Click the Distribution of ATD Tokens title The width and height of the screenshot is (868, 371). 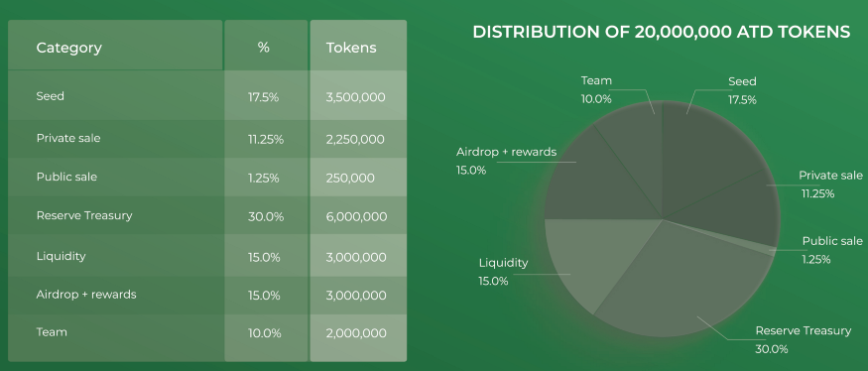coord(662,32)
